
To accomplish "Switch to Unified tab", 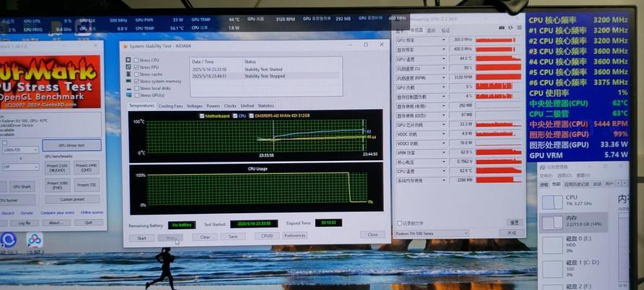I will click(247, 106).
